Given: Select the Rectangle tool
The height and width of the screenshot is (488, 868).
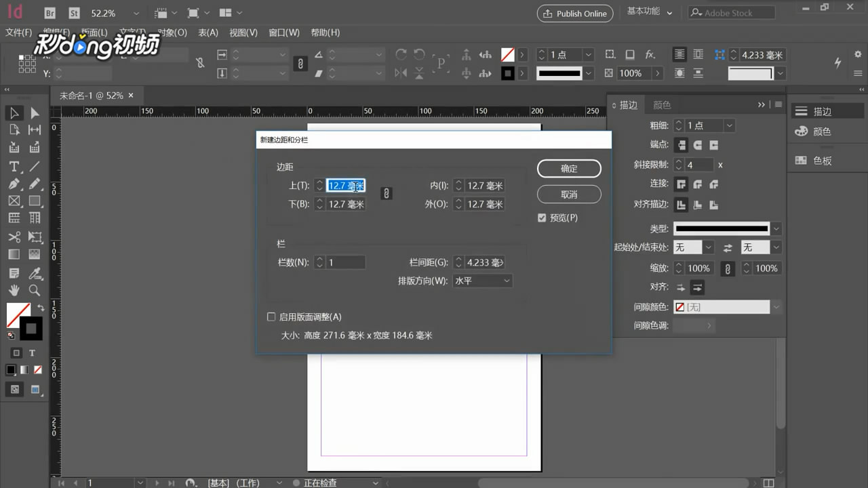Looking at the screenshot, I should click(x=35, y=201).
